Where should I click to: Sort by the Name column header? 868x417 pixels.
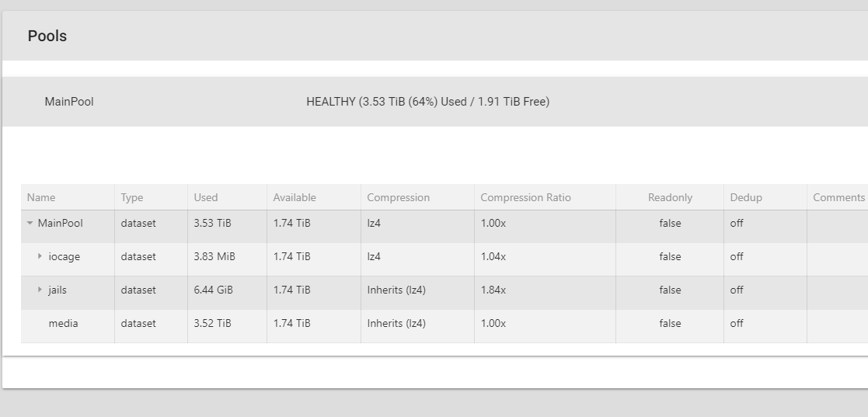(41, 197)
